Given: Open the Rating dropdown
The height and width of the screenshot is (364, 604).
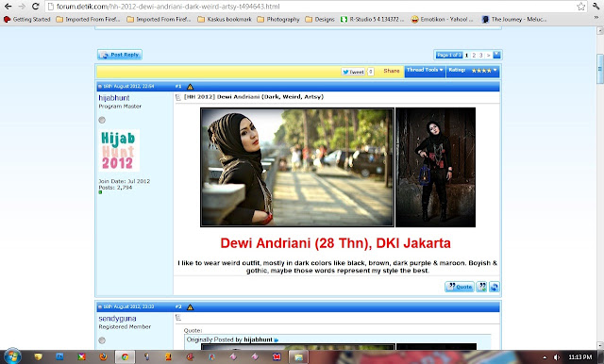Looking at the screenshot, I should [x=473, y=71].
